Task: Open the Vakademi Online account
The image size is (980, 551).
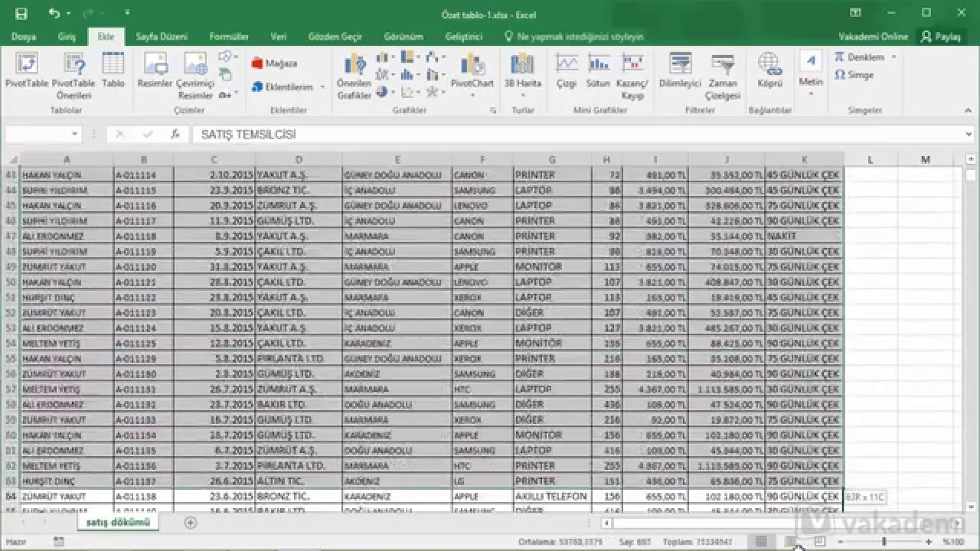Action: tap(873, 36)
